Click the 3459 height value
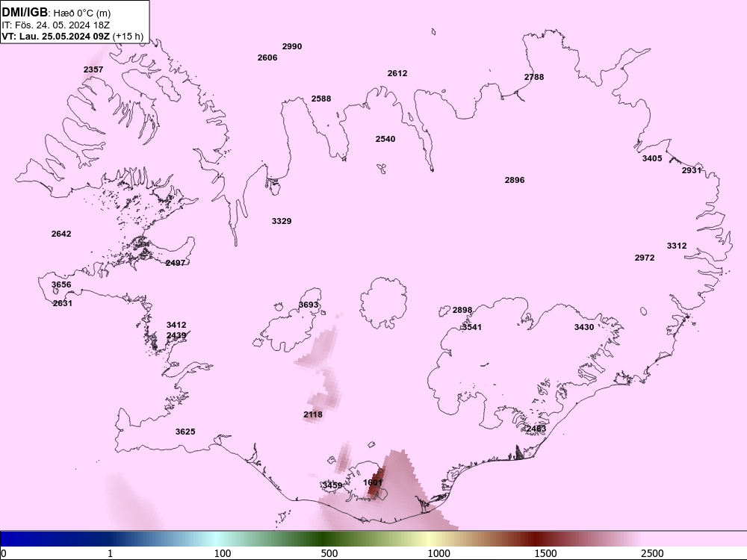The width and height of the screenshot is (747, 560). (x=332, y=485)
